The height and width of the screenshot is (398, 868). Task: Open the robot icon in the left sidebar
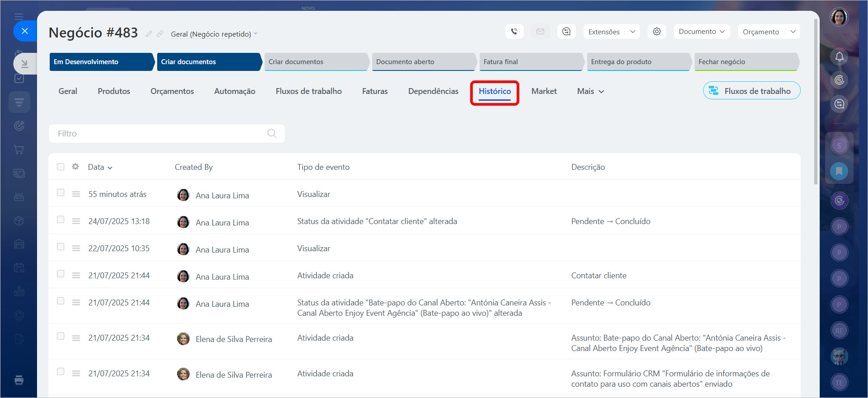tap(19, 197)
